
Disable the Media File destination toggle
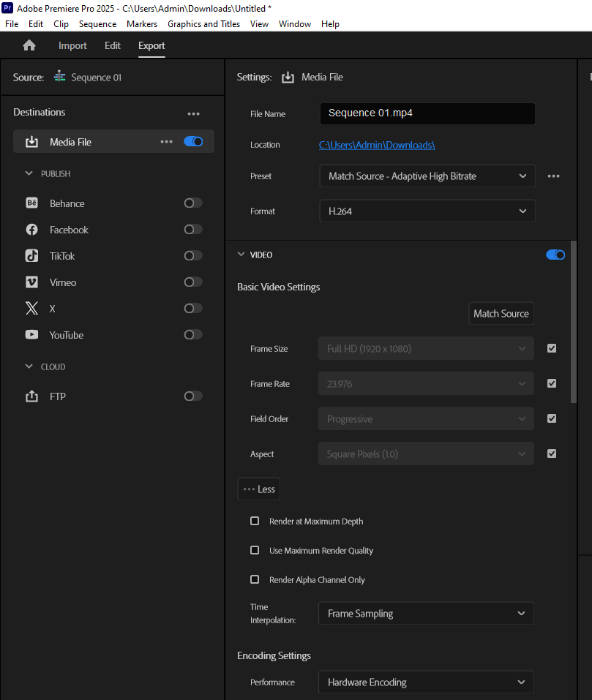(193, 141)
